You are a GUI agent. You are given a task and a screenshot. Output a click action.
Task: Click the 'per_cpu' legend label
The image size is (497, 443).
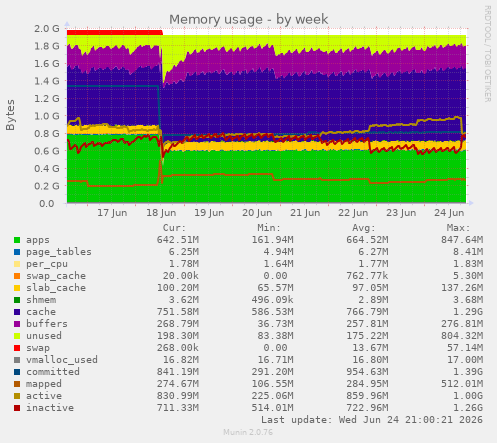[47, 264]
